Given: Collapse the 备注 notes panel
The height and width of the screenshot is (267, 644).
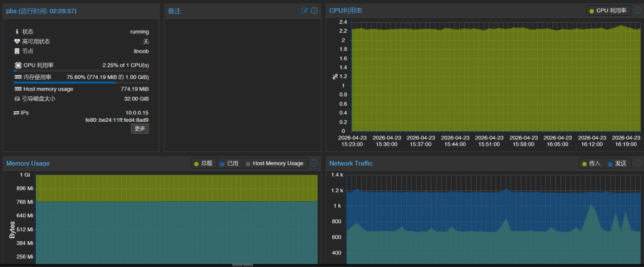Looking at the screenshot, I should point(314,11).
